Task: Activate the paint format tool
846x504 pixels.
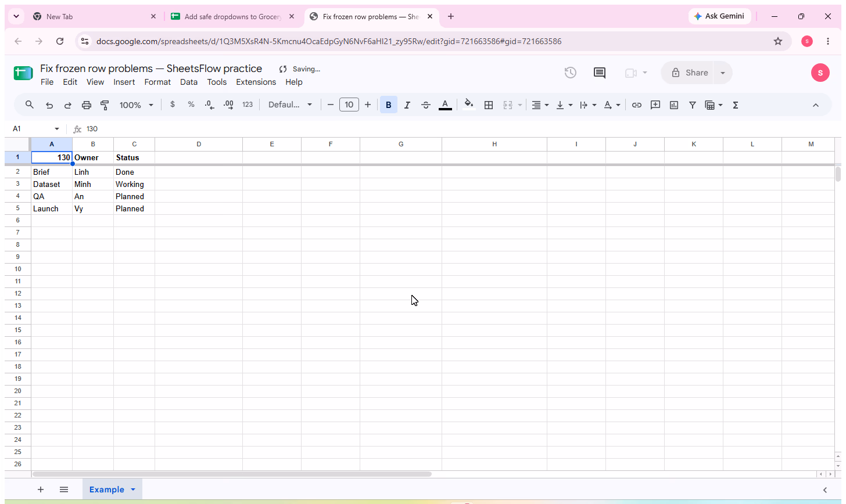Action: point(105,105)
